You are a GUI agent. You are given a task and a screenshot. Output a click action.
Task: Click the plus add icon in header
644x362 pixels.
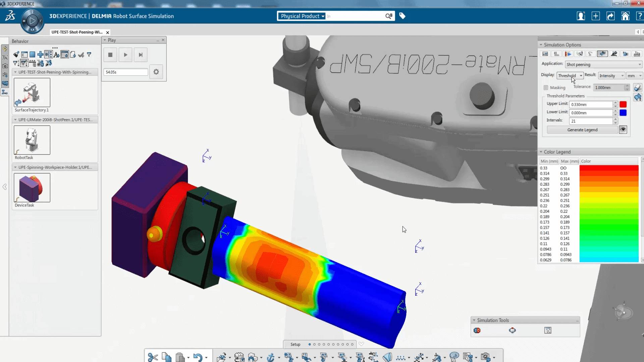click(596, 16)
